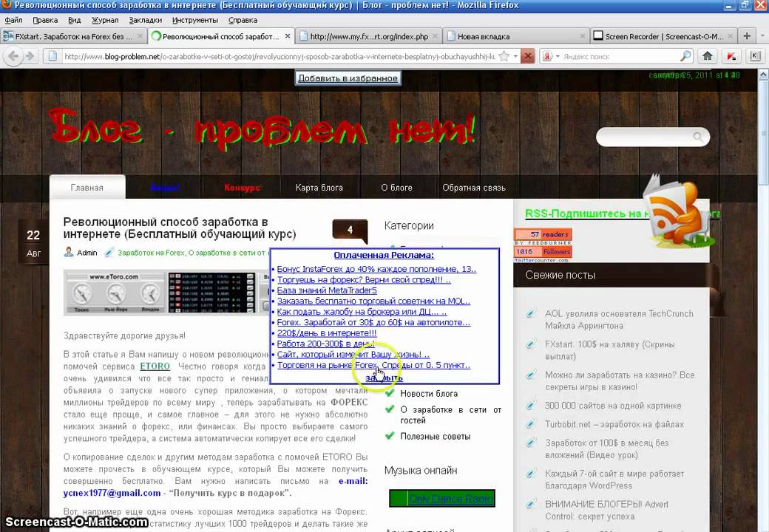
Task: Close ad popup via 'закрыть' link
Action: [x=384, y=378]
